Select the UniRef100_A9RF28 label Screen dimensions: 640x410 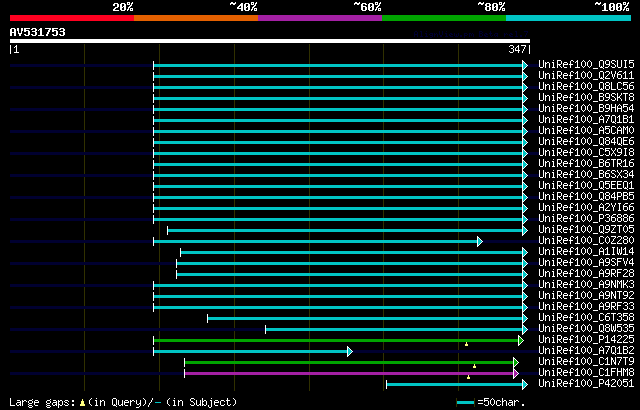click(x=586, y=274)
